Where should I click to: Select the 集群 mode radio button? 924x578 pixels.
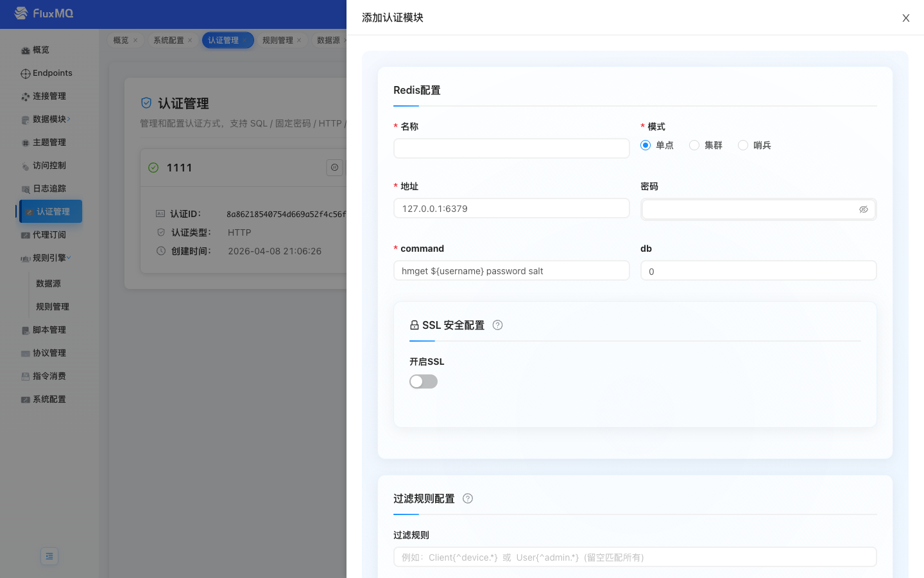pyautogui.click(x=694, y=145)
